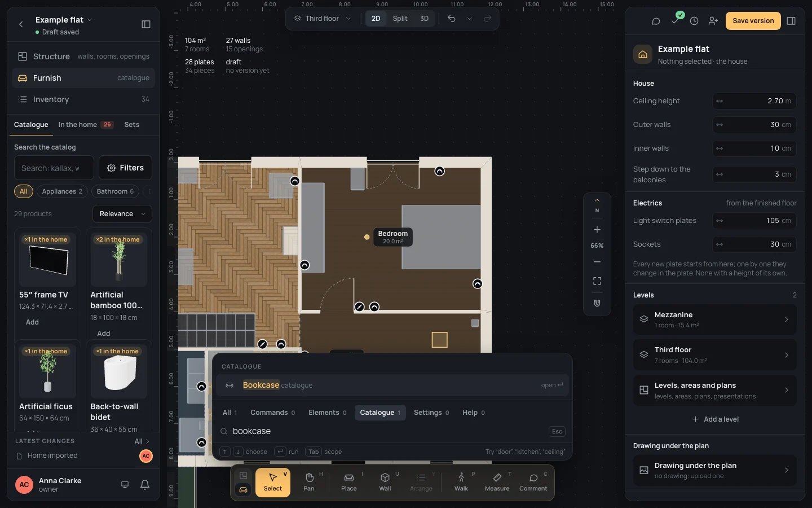Toggle the left sidebar panel icon
812x508 pixels.
pyautogui.click(x=146, y=24)
